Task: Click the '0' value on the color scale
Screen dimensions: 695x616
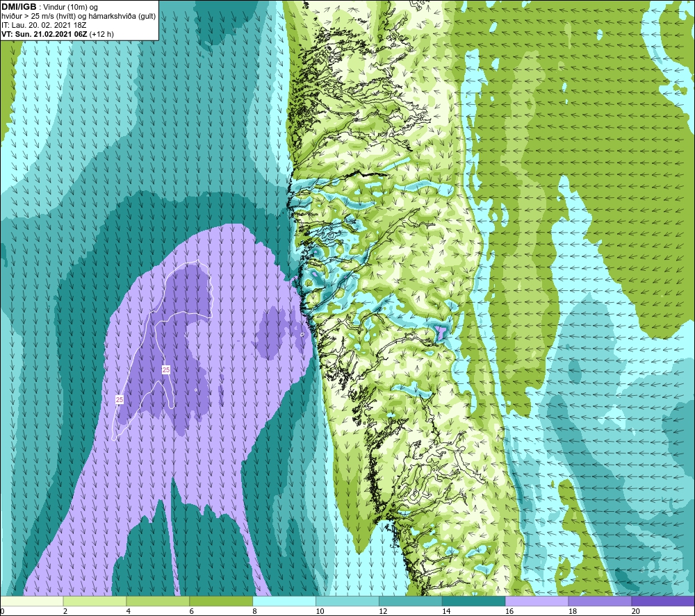Action: pyautogui.click(x=3, y=611)
